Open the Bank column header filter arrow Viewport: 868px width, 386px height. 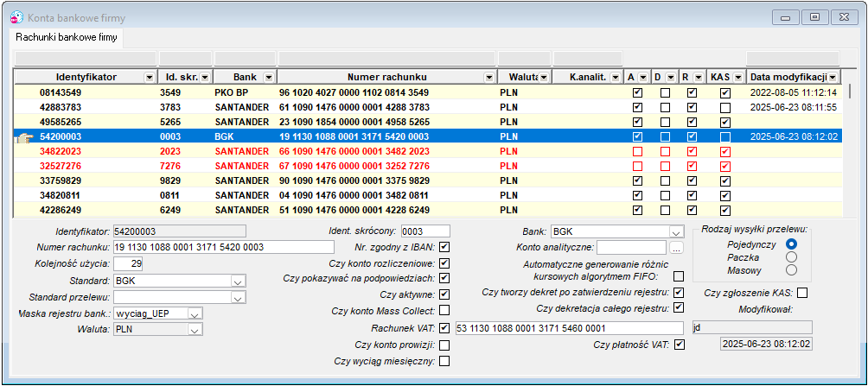point(268,78)
